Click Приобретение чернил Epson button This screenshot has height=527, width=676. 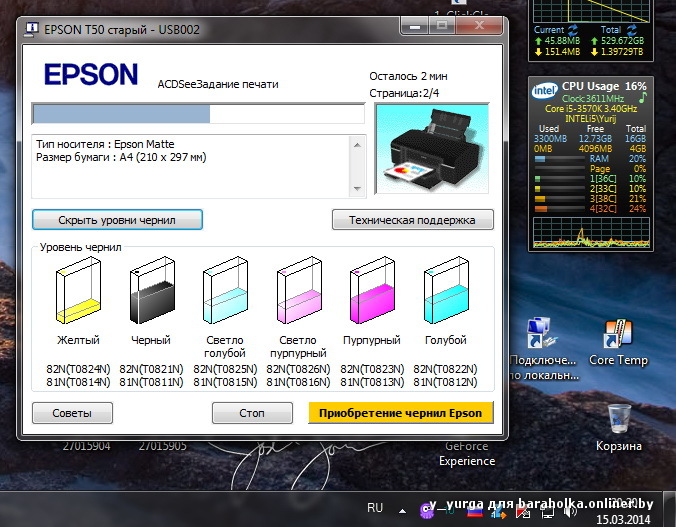(x=401, y=413)
